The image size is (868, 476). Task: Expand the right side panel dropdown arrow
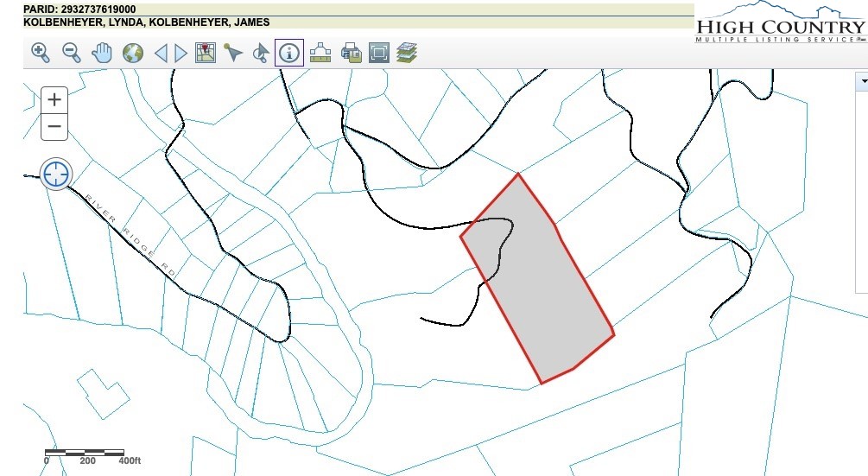[863, 82]
